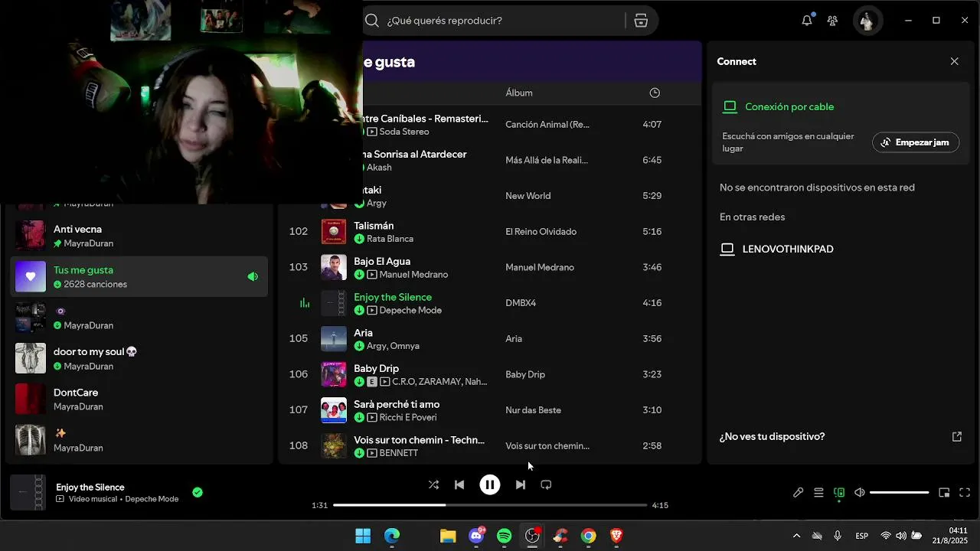The image size is (980, 551).
Task: Open Anti vecna playlist
Action: (139, 236)
